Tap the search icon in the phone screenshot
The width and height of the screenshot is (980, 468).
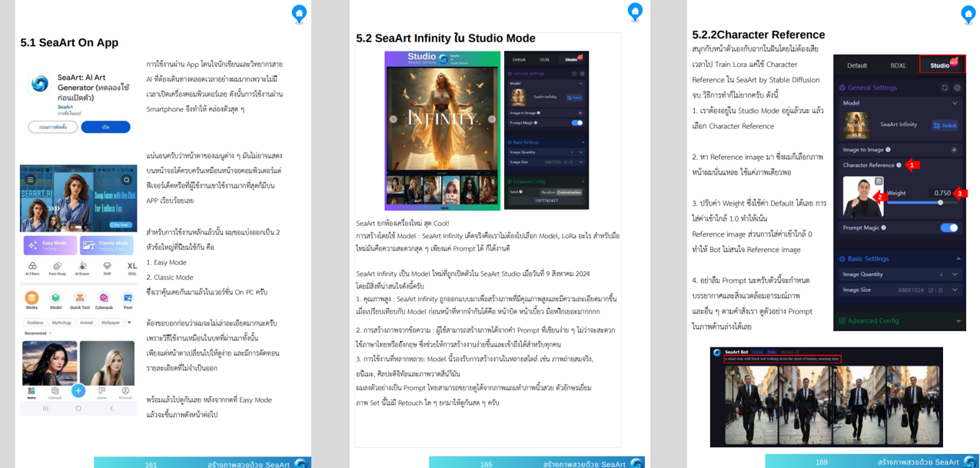[127, 180]
